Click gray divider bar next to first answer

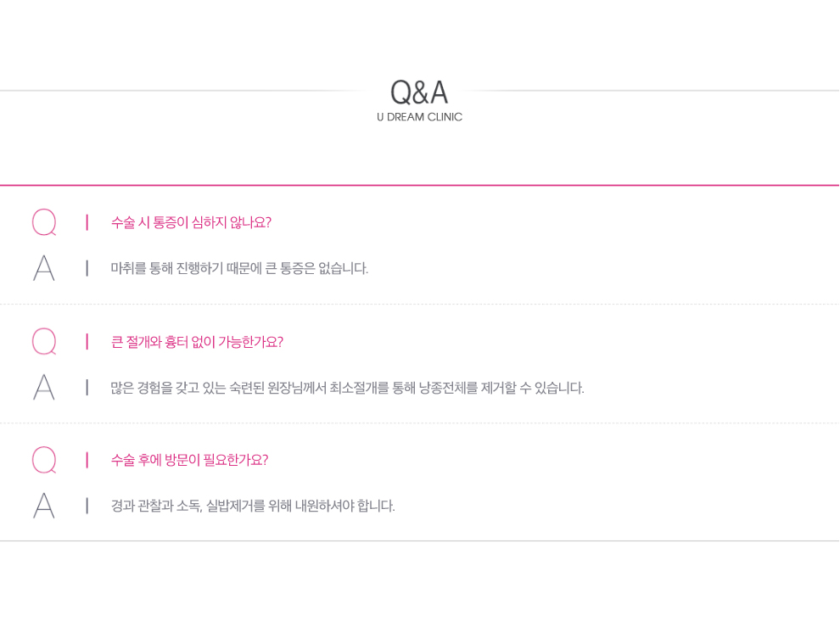click(87, 268)
